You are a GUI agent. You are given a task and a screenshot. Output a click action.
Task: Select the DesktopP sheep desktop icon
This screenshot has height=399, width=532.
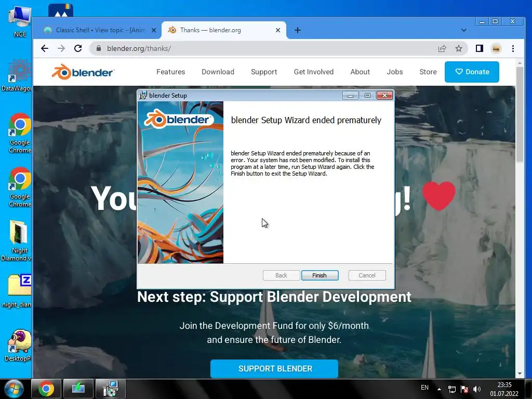click(18, 345)
